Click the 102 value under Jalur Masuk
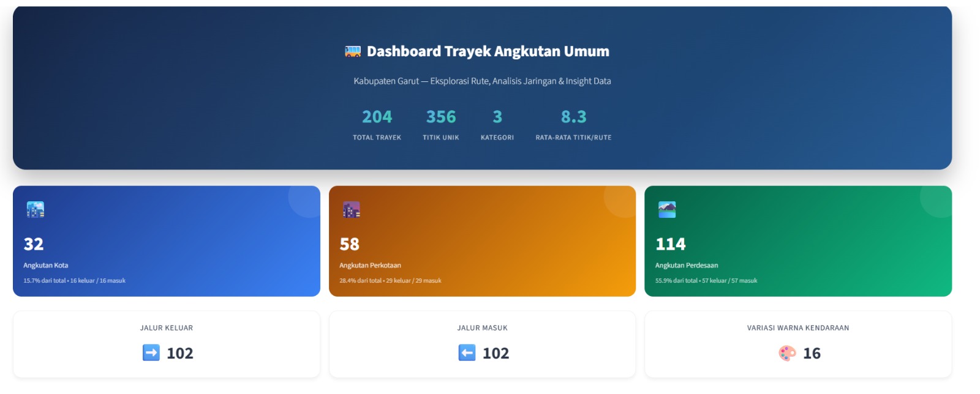The height and width of the screenshot is (394, 980). click(496, 354)
